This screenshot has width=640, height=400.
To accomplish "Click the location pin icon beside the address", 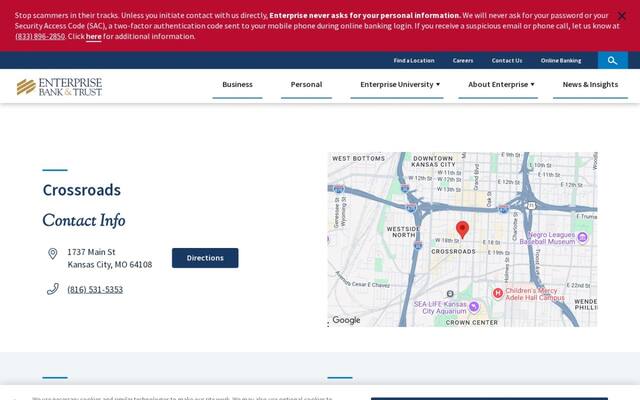I will click(53, 253).
